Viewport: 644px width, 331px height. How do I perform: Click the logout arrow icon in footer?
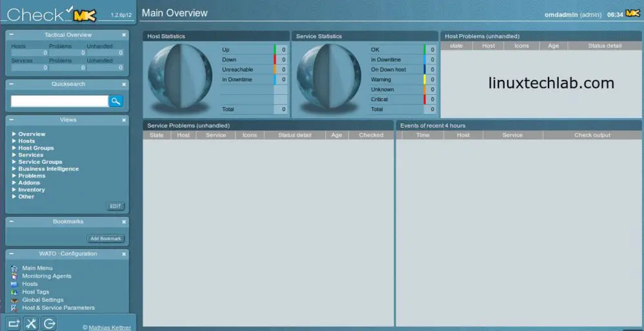[x=49, y=323]
